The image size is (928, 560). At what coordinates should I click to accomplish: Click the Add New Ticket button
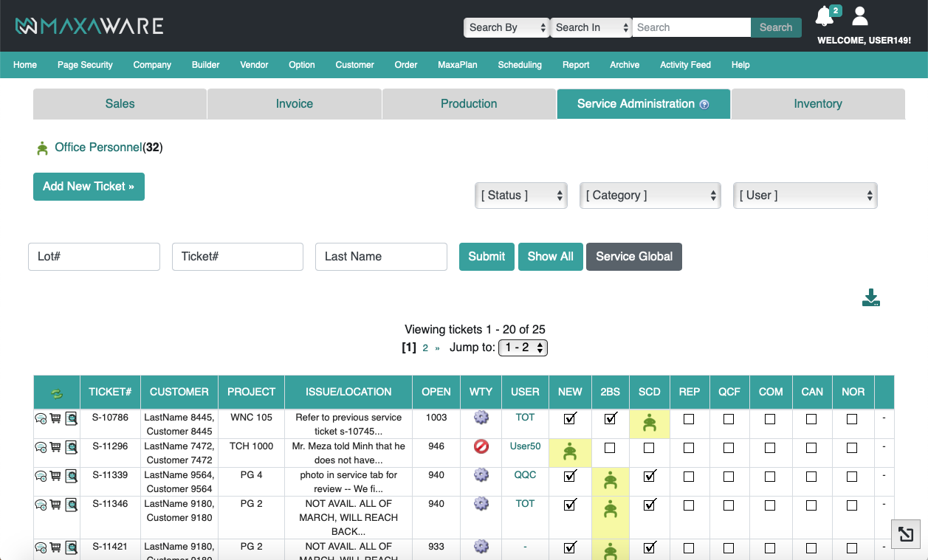pyautogui.click(x=89, y=187)
